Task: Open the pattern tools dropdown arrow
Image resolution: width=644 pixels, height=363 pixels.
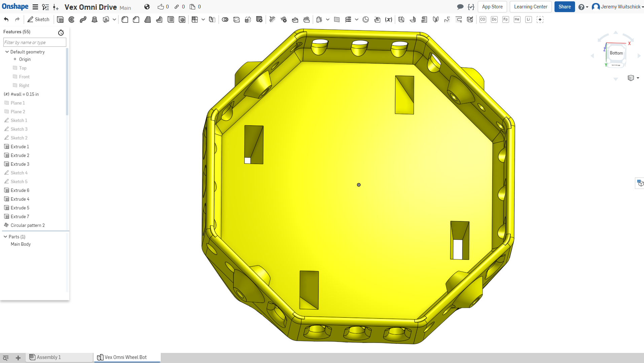Action: tap(203, 19)
